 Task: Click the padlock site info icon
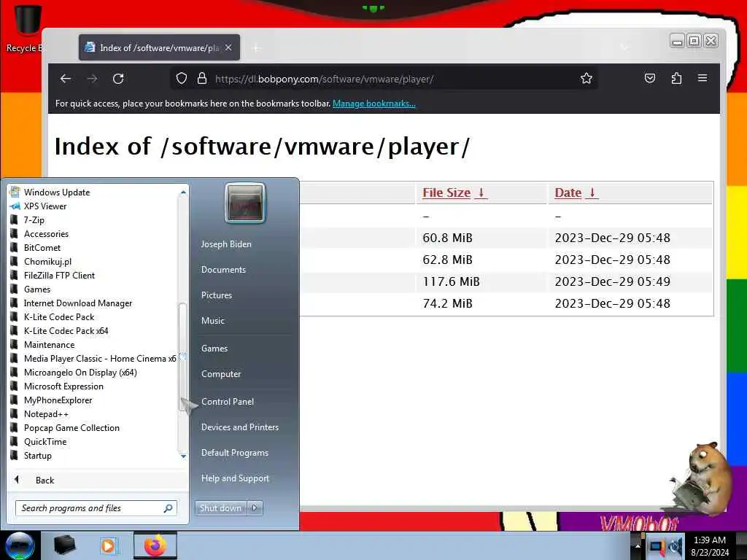pos(202,79)
